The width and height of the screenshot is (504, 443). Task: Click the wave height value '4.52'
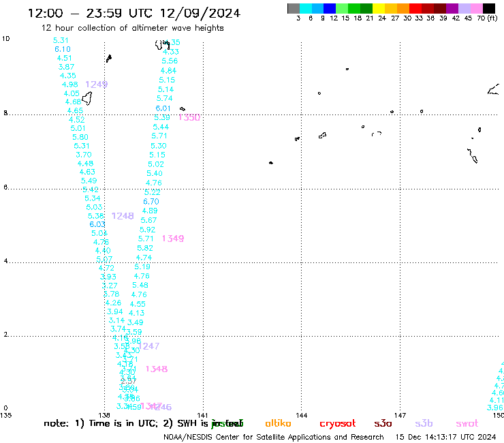point(77,120)
